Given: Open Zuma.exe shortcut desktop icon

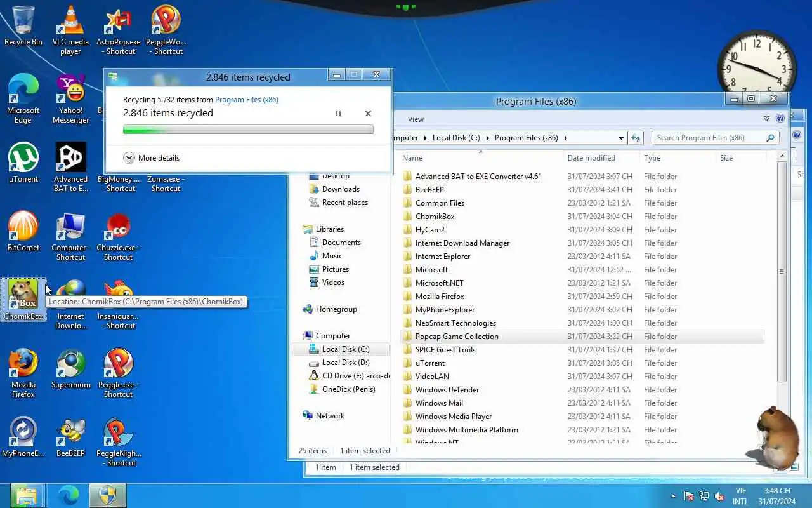Looking at the screenshot, I should [x=166, y=184].
